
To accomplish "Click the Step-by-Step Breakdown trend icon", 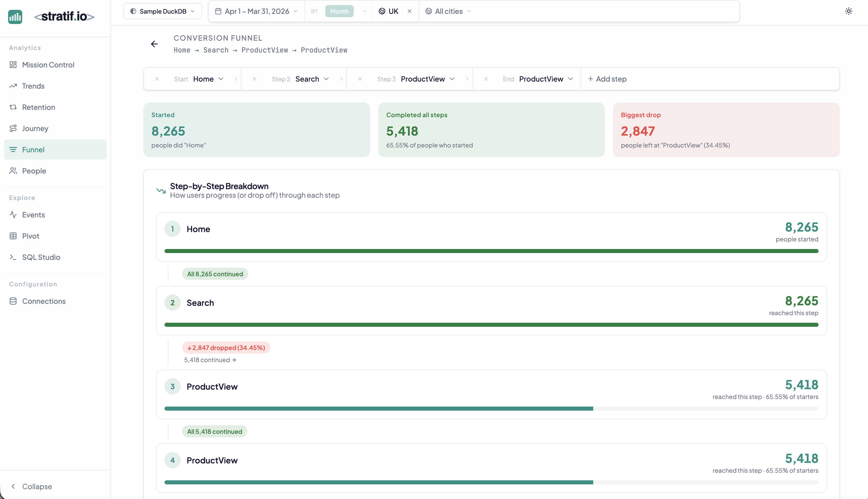I will pos(161,191).
